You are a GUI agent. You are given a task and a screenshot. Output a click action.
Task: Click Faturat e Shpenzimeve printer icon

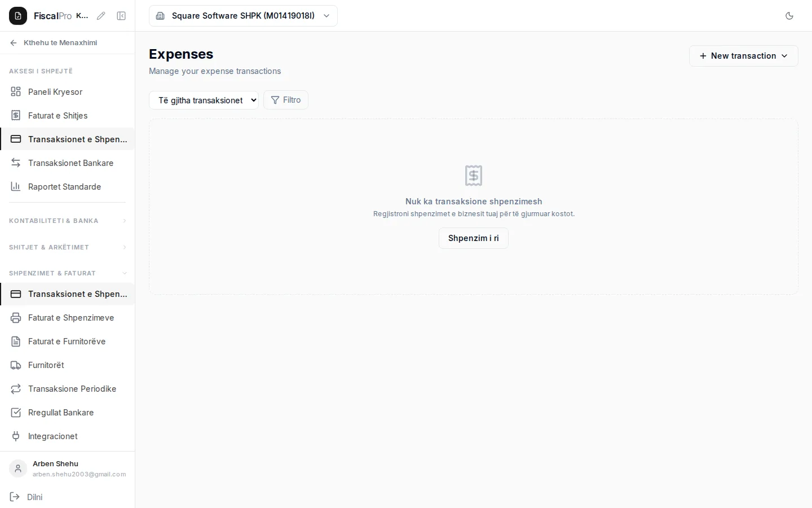tap(16, 318)
